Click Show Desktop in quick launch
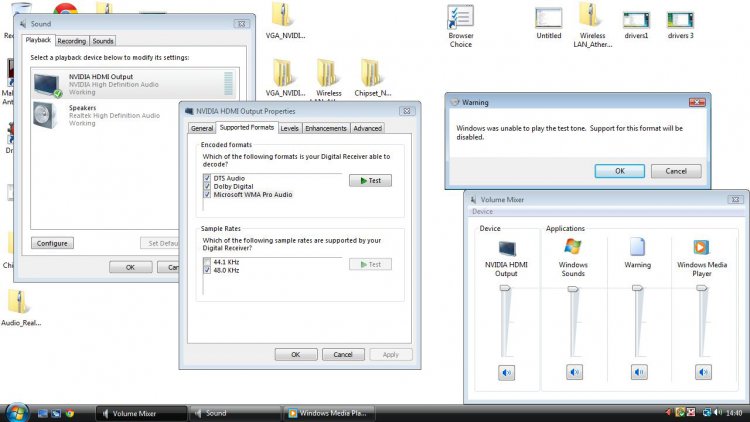 coord(43,413)
